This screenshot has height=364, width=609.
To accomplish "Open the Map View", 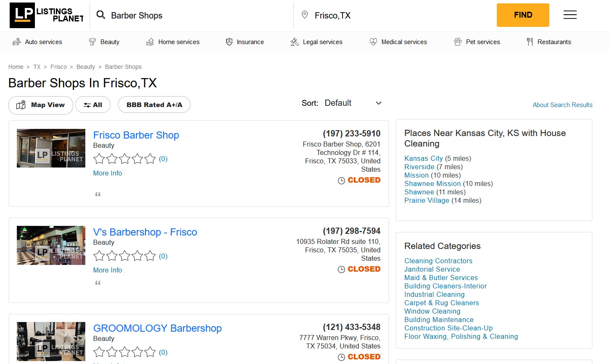I will coord(41,105).
